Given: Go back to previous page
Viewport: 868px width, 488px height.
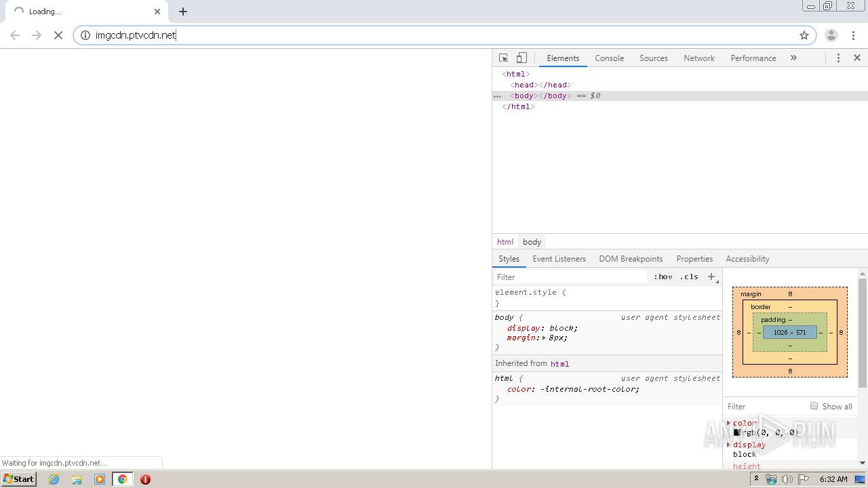Looking at the screenshot, I should pos(15,35).
